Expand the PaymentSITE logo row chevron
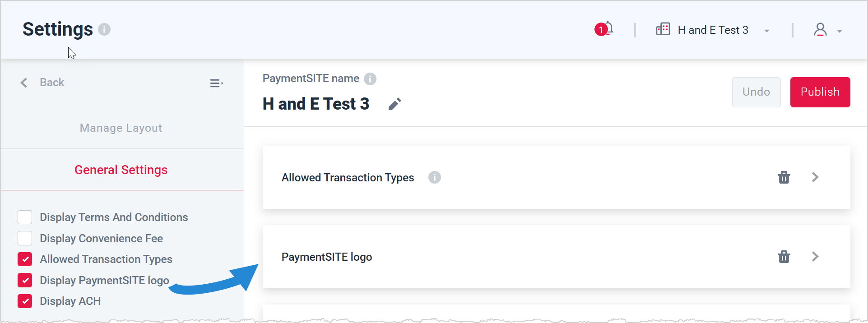Screen dimensions: 868x323 [815, 257]
